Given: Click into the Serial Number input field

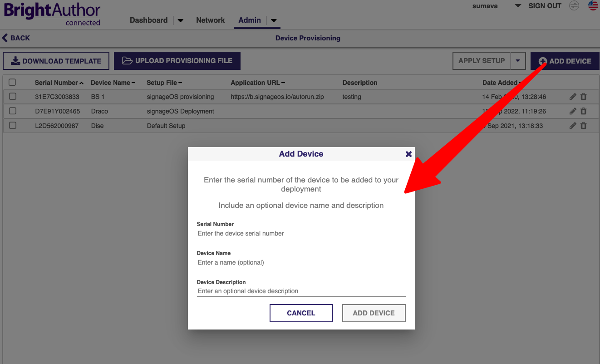Looking at the screenshot, I should point(301,233).
